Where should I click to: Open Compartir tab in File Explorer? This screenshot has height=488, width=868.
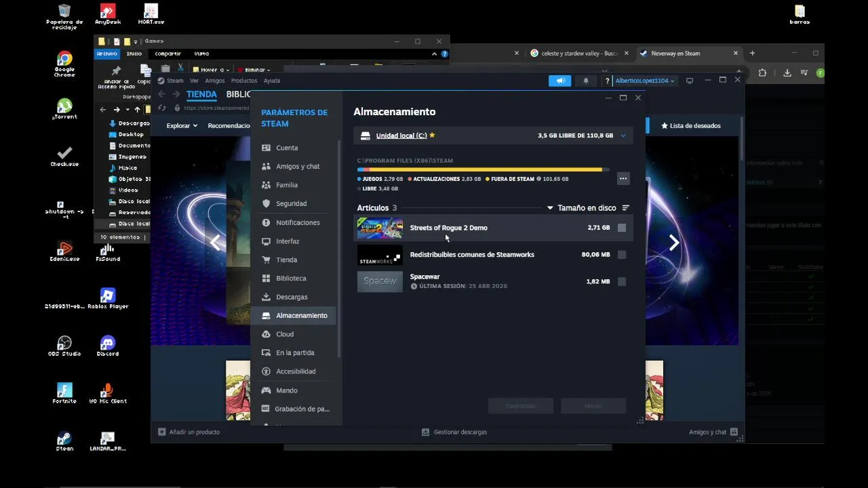pos(167,54)
